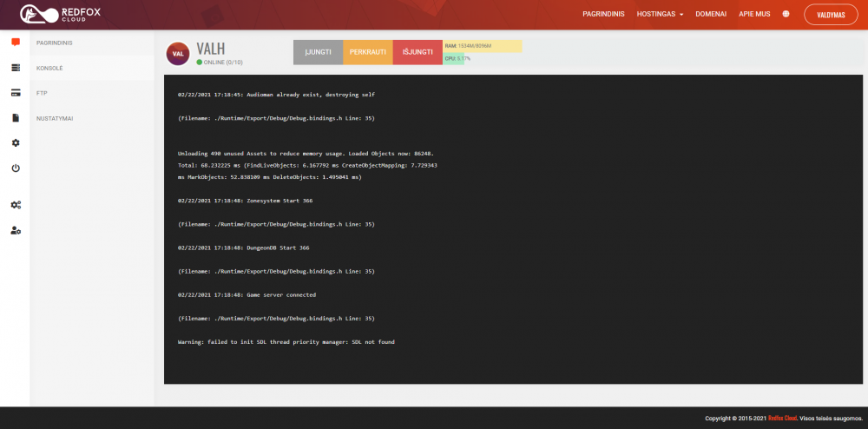Open APIE MUS in top navigation
This screenshot has width=868, height=429.
point(754,15)
